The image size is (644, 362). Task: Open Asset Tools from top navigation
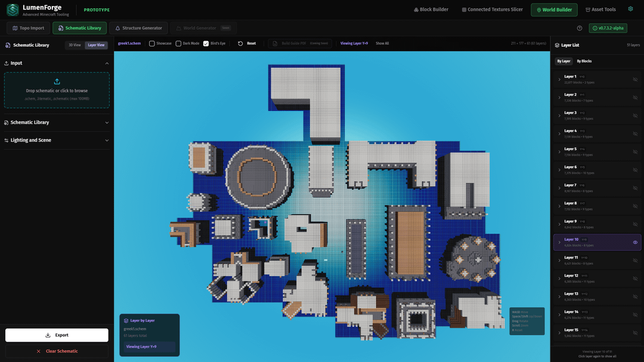tap(600, 10)
